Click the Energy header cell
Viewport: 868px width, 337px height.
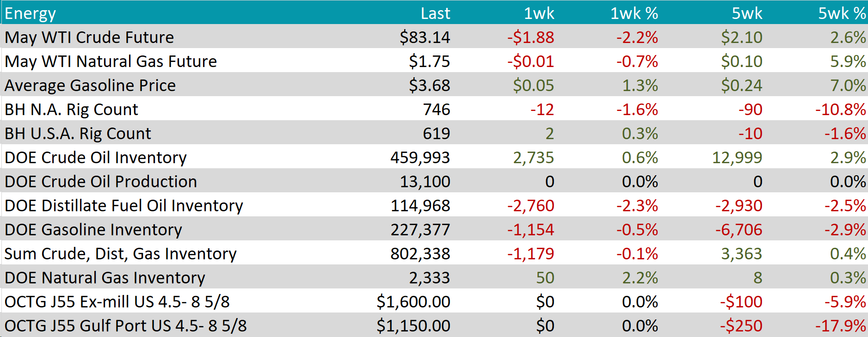click(x=31, y=13)
